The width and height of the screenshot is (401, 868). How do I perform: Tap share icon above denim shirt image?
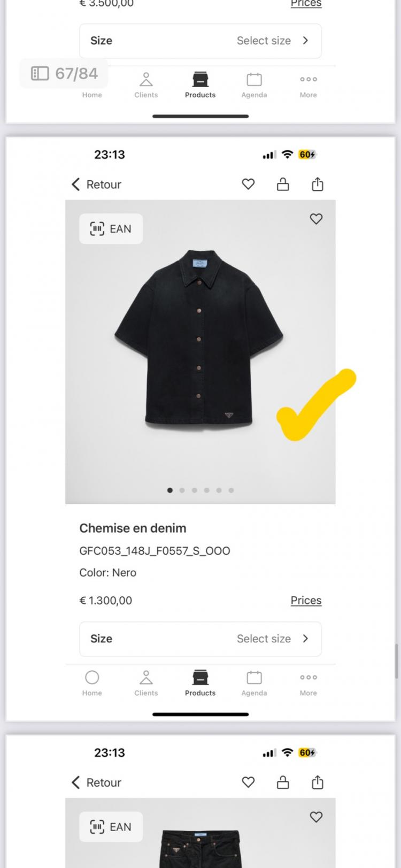(x=318, y=185)
